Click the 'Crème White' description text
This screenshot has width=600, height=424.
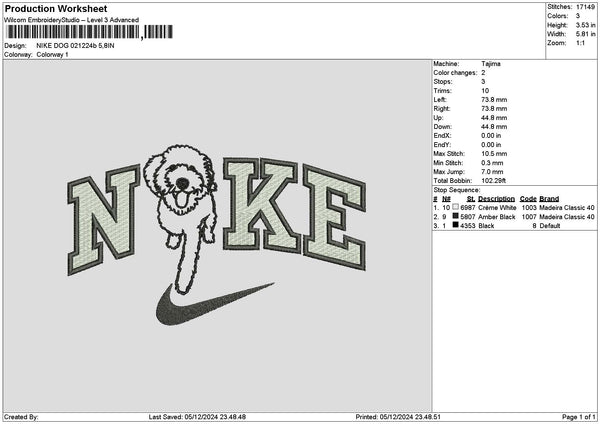click(x=497, y=207)
